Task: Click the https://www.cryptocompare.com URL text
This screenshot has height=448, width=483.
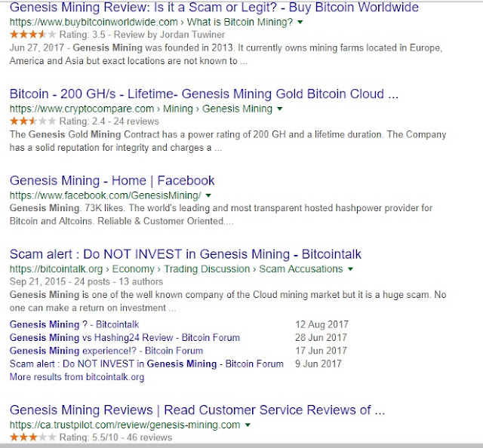Action: tap(82, 109)
